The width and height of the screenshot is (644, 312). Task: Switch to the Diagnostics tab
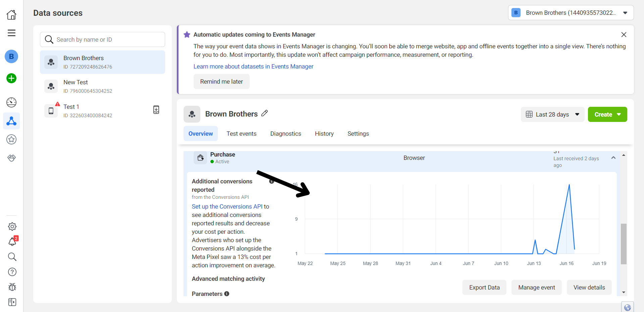pyautogui.click(x=286, y=134)
